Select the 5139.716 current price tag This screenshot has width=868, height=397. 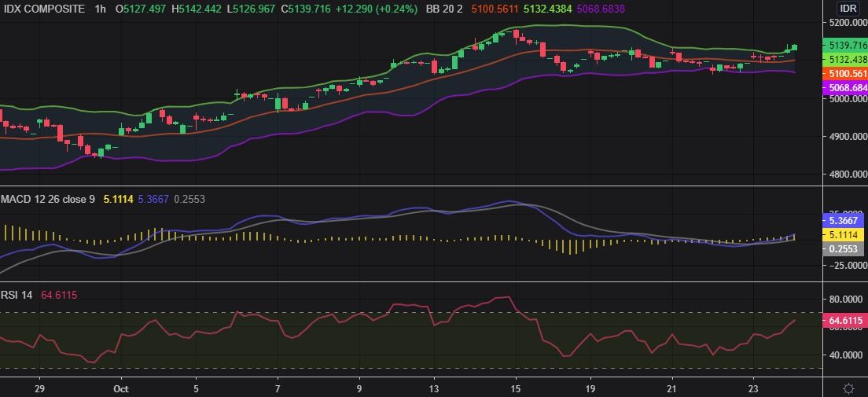(845, 45)
